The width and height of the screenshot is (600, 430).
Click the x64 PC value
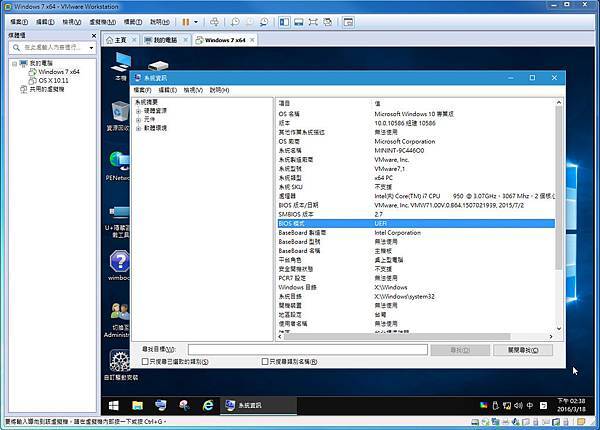tap(383, 178)
